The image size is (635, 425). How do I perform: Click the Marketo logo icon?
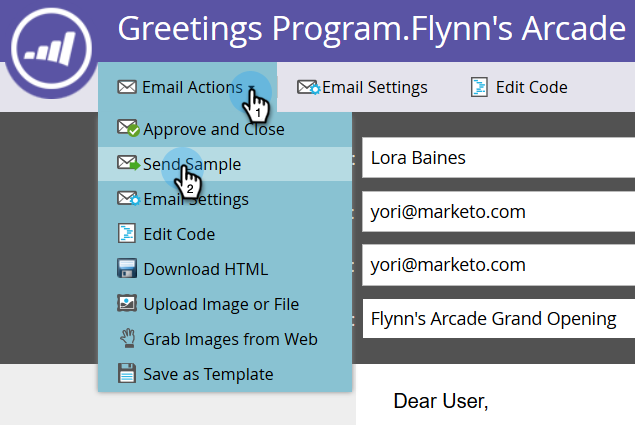coord(51,49)
